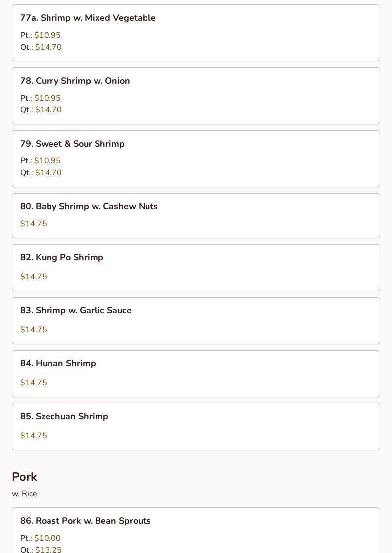Image resolution: width=392 pixels, height=553 pixels.
Task: Click $14.75 price under Baby Shrimp Cashew Nuts
Action: tap(34, 224)
